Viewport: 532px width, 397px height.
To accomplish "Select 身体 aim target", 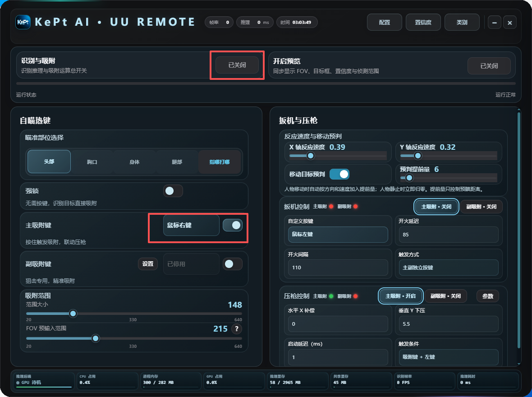I will (134, 162).
